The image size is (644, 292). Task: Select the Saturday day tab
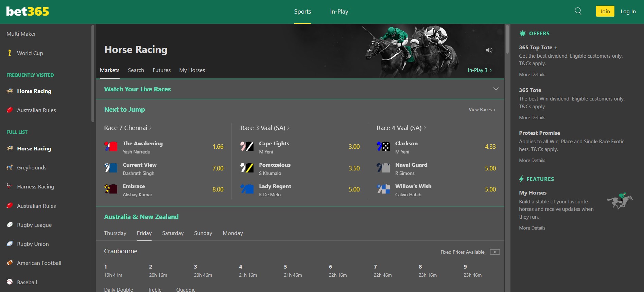173,233
